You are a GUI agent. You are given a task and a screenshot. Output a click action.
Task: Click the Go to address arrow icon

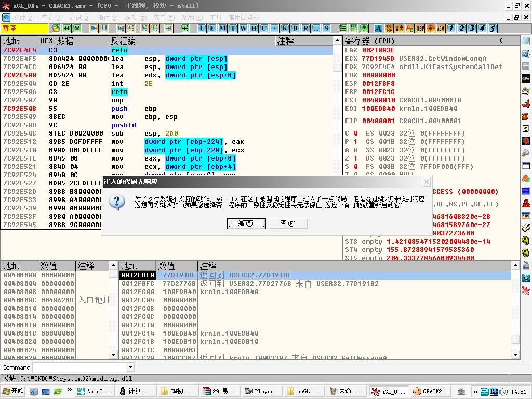(185, 28)
